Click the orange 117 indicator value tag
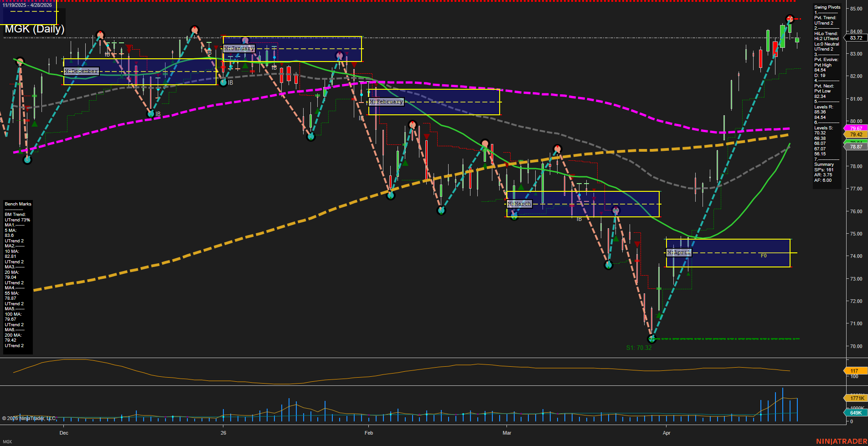This screenshot has height=446, width=868. pyautogui.click(x=854, y=371)
